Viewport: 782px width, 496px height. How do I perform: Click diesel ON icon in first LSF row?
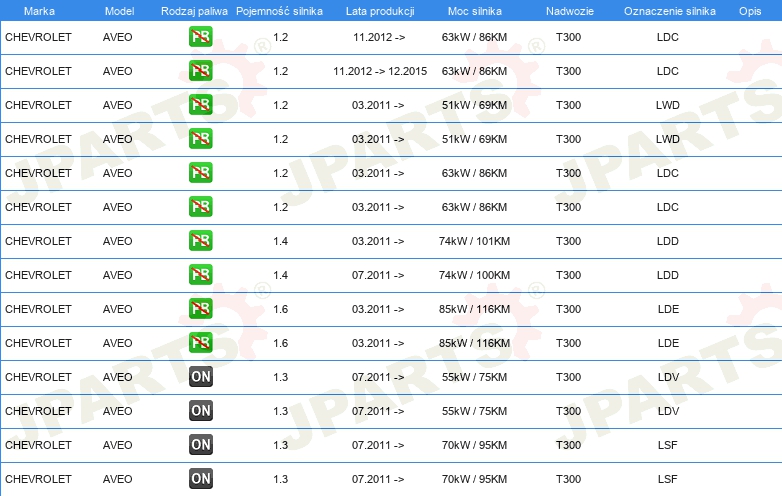(x=200, y=445)
